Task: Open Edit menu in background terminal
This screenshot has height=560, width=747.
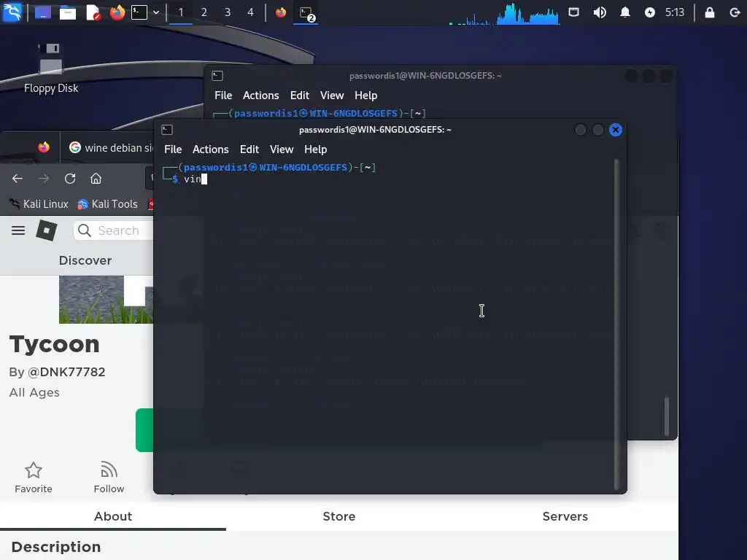Action: pos(300,96)
